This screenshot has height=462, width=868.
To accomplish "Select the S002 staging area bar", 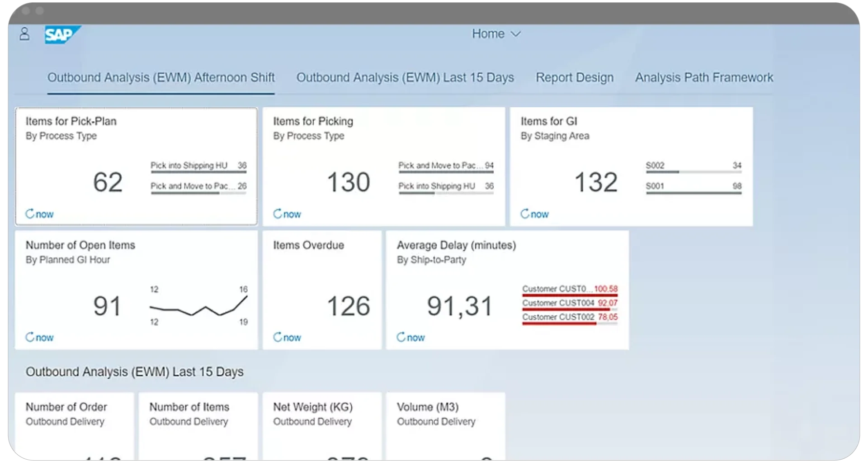I will tap(693, 167).
